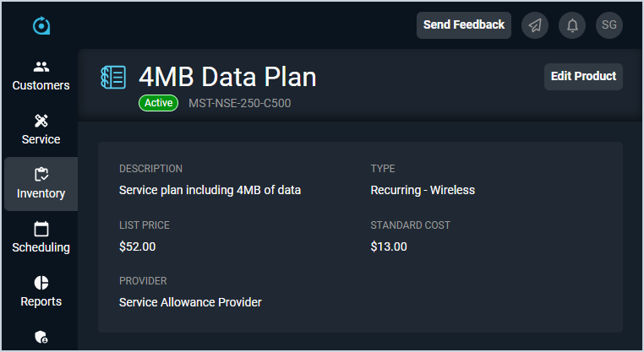Open the Reports pie chart icon
Image resolution: width=644 pixels, height=352 pixels.
(x=41, y=283)
